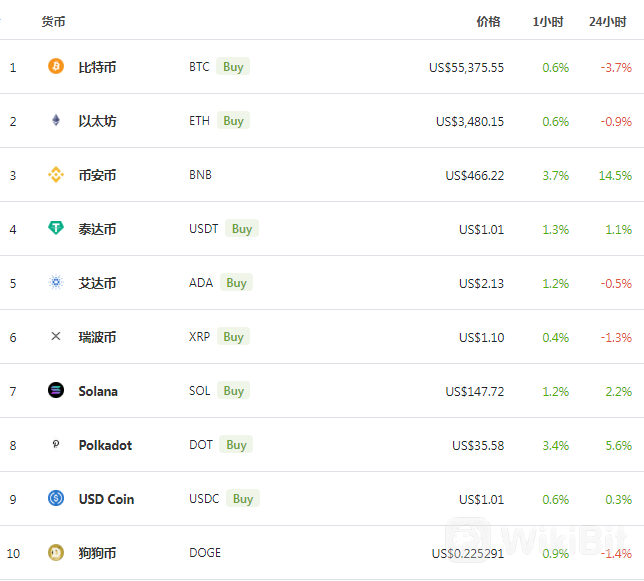Screen dimensions: 644x581
Task: Click the Bitcoin orange coin icon
Action: point(56,66)
